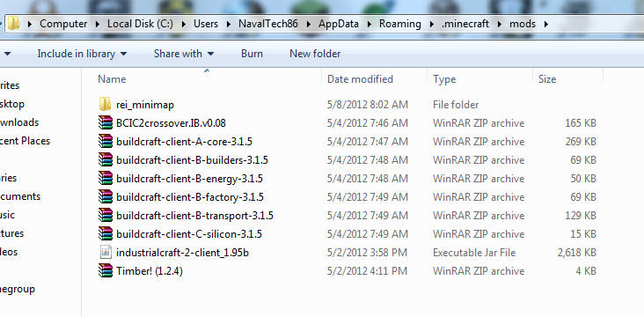Click the Timber! (1.2.4) archive icon
Screen dimensions: 644x317
[x=106, y=271]
